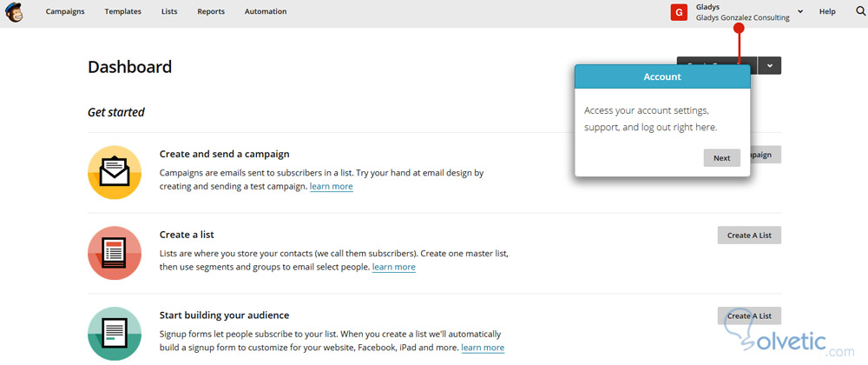Follow learn more link under campaign description

(x=332, y=187)
